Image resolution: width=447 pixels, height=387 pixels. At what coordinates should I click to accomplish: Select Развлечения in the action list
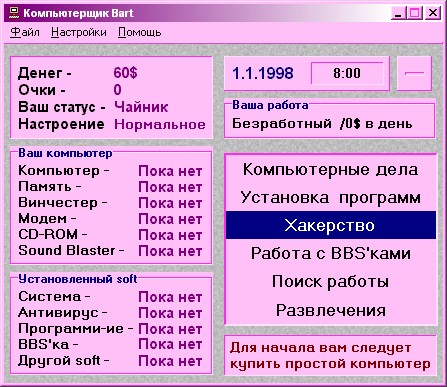[331, 310]
